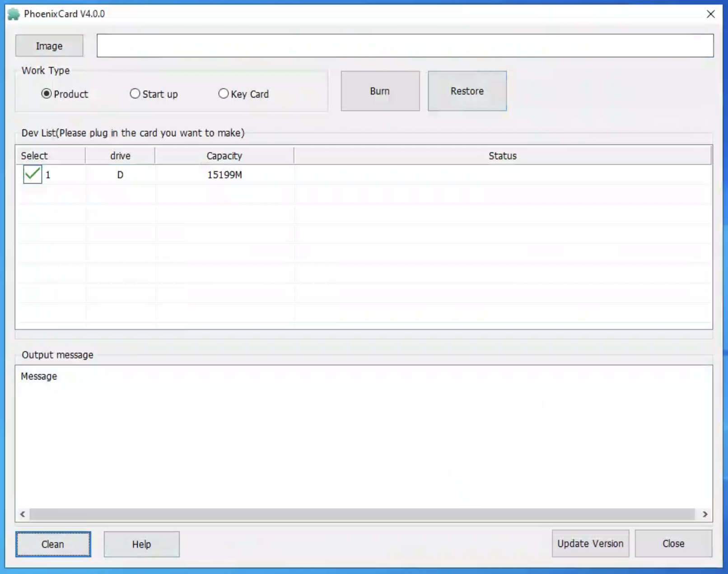Clear messages with the Clean button
The image size is (728, 574).
point(53,544)
